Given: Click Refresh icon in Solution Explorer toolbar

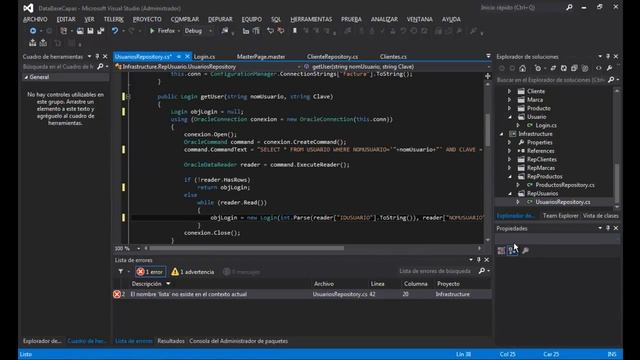Looking at the screenshot, I should pos(564,68).
